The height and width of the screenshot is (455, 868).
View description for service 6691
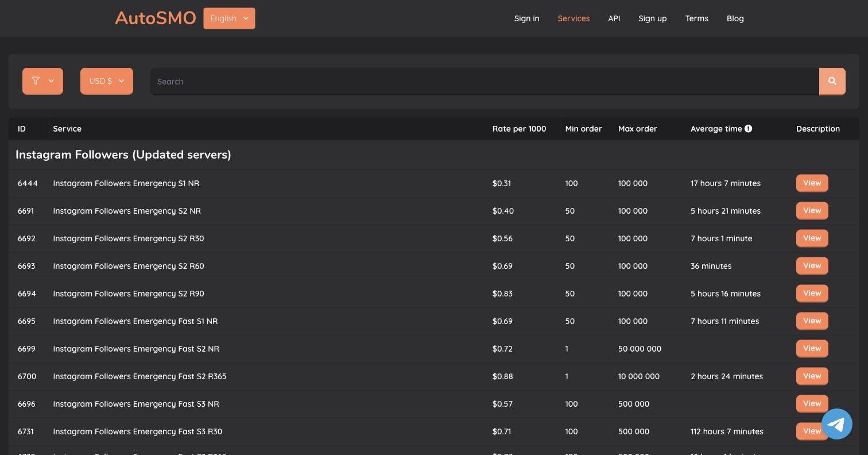click(812, 211)
